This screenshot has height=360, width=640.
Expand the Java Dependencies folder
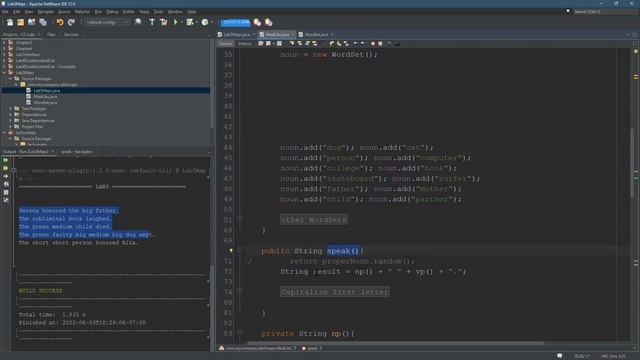(10, 120)
